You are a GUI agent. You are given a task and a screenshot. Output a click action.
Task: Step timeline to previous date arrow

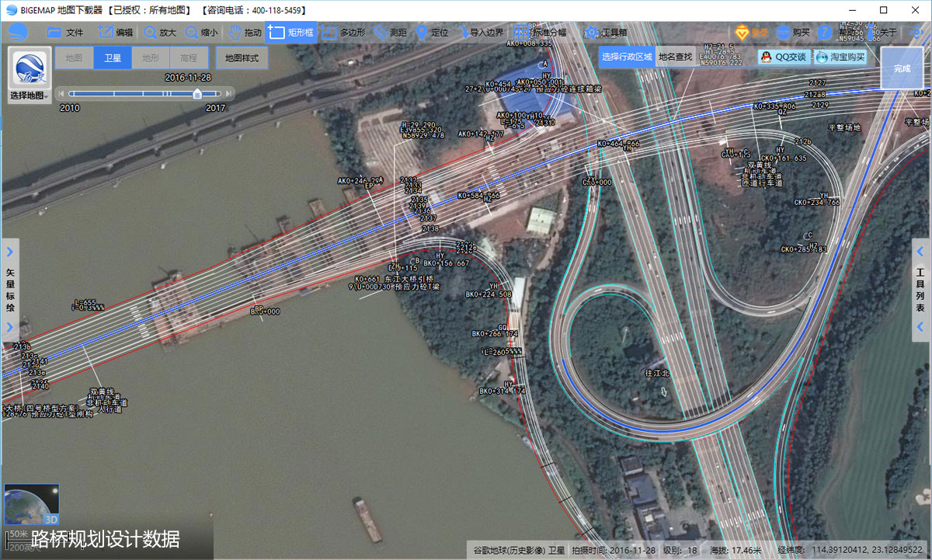click(x=61, y=94)
